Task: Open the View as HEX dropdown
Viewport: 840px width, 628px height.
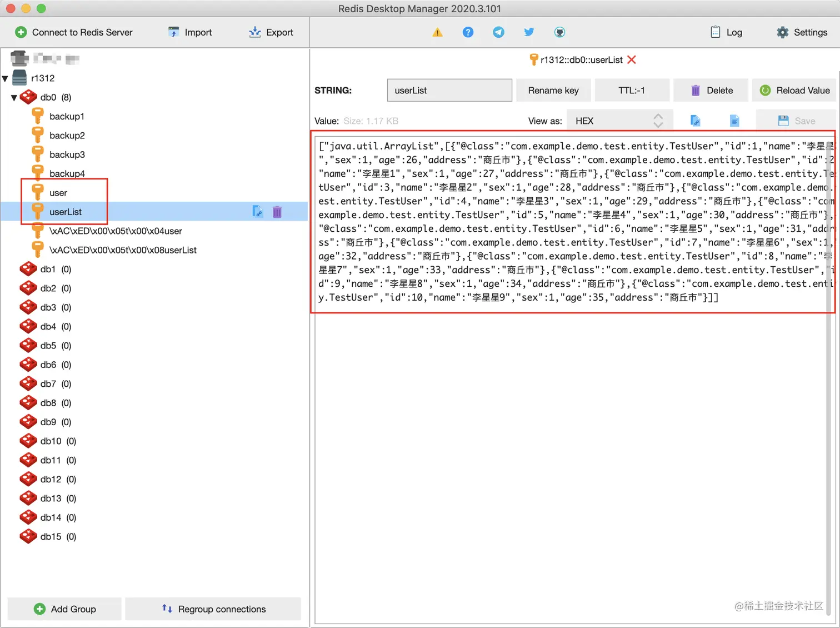Action: [620, 121]
